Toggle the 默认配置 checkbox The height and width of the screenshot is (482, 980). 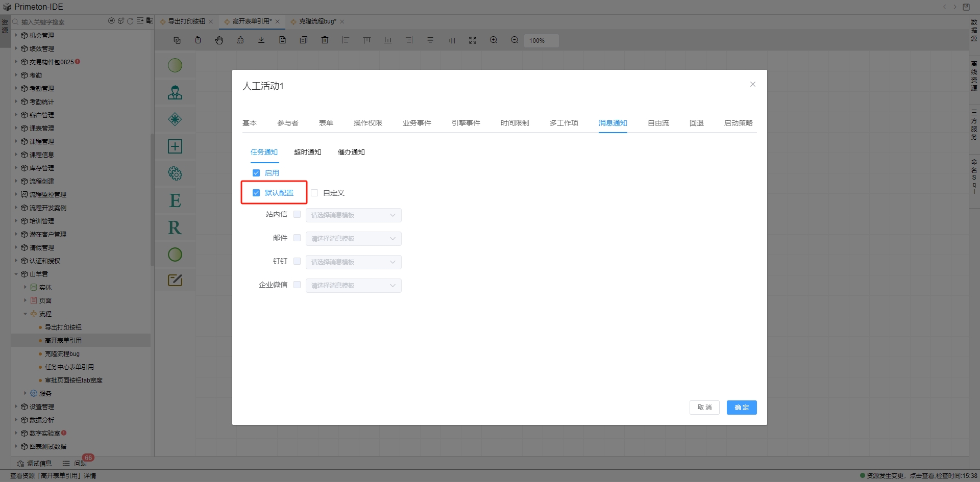(256, 193)
